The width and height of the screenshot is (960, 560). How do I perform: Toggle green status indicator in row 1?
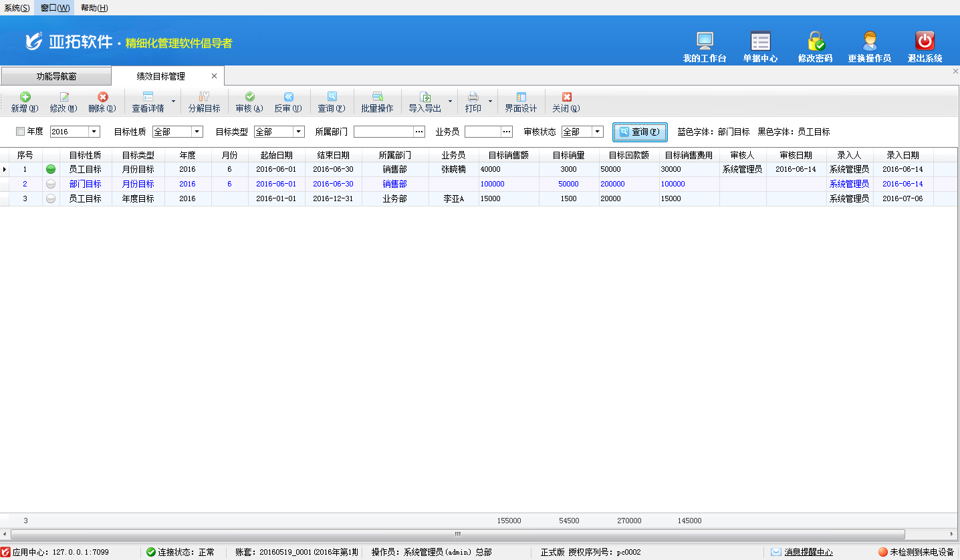[x=51, y=170]
